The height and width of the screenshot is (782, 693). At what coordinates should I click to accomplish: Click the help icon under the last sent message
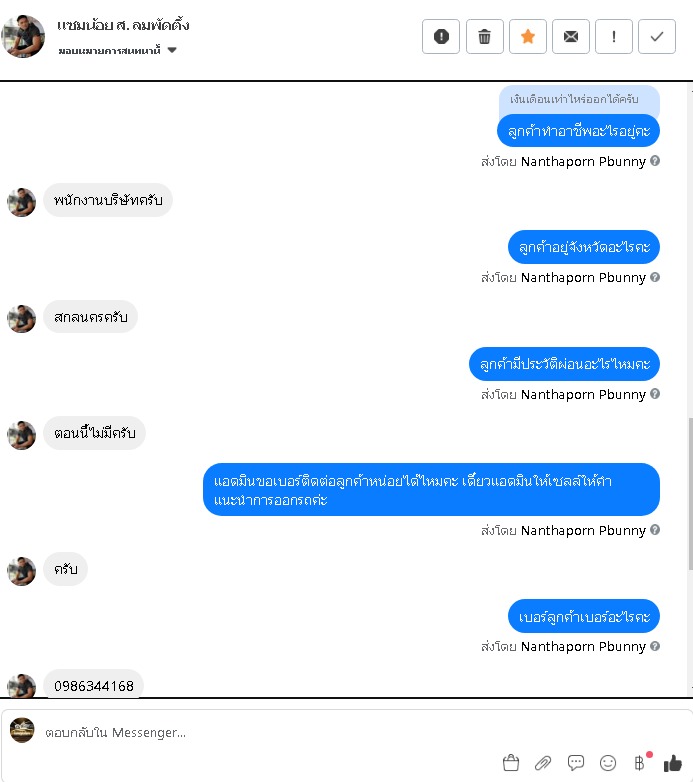(x=655, y=646)
